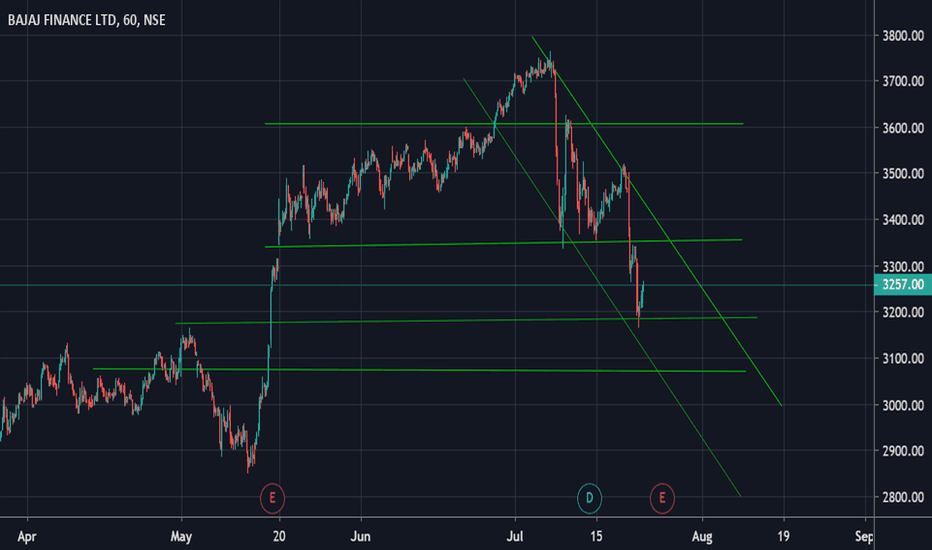Click the red earnings E marker in late July
This screenshot has height=550, width=932.
[x=662, y=498]
